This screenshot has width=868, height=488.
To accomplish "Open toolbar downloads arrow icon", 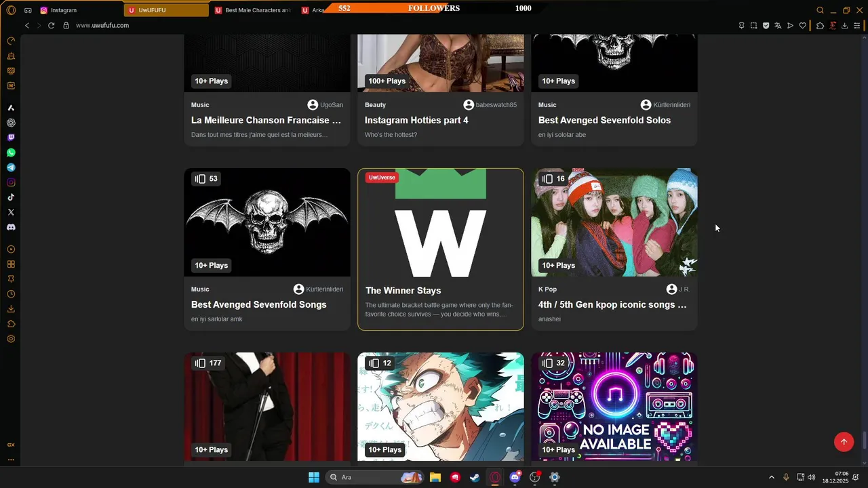I will tap(844, 26).
